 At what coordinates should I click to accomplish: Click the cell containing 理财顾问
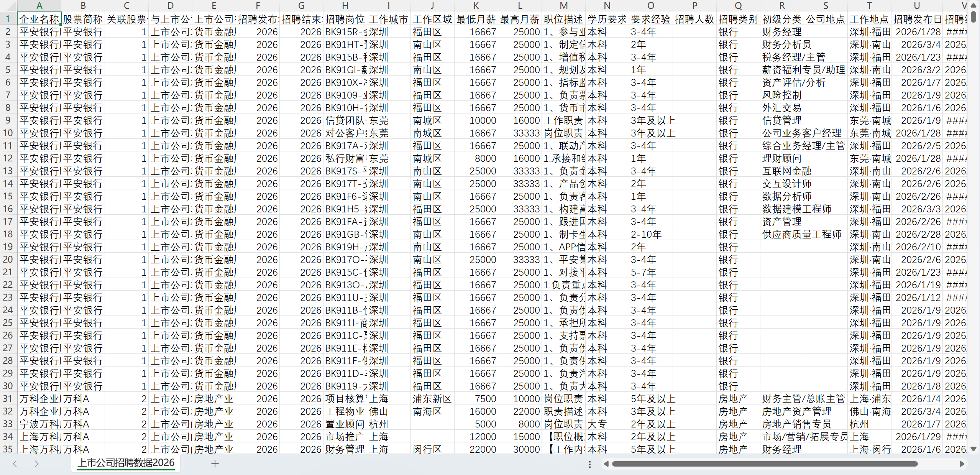(x=781, y=158)
